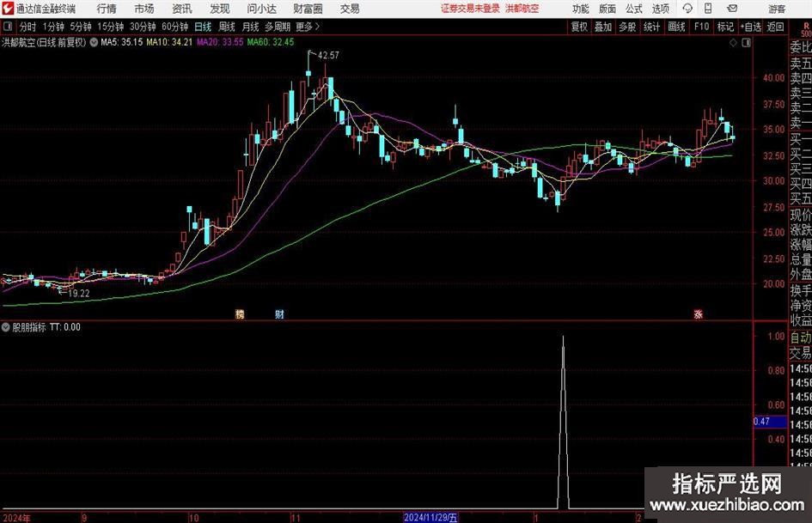Viewport: 812px width, 523px height.
Task: Switch to the 分时 chart period
Action: tap(27, 27)
